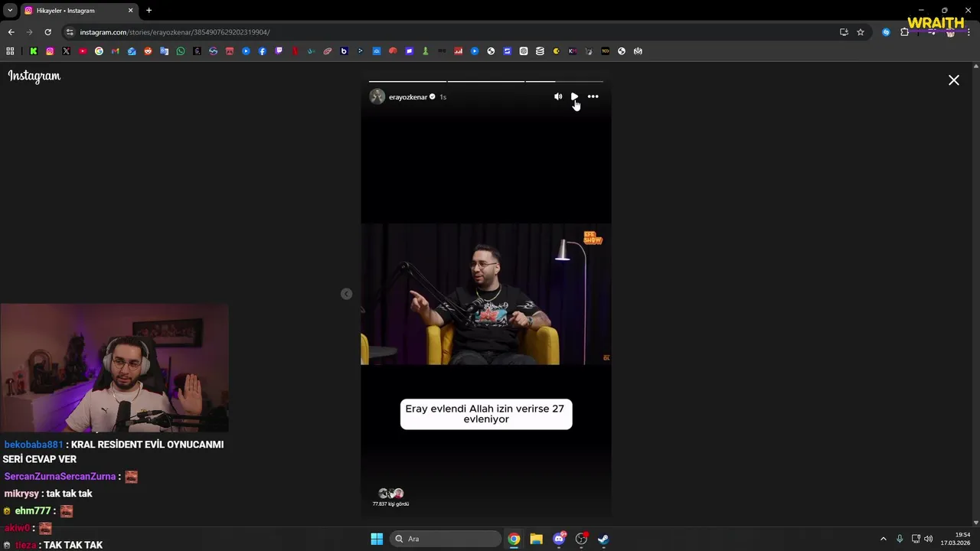This screenshot has width=980, height=551.
Task: Select the third story progress bar segment
Action: coord(564,81)
